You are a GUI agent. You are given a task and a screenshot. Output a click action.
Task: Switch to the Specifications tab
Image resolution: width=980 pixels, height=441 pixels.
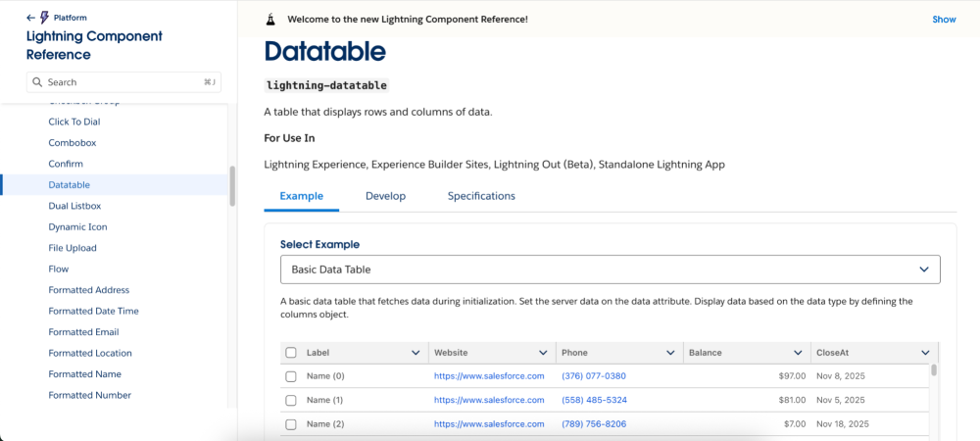click(481, 196)
